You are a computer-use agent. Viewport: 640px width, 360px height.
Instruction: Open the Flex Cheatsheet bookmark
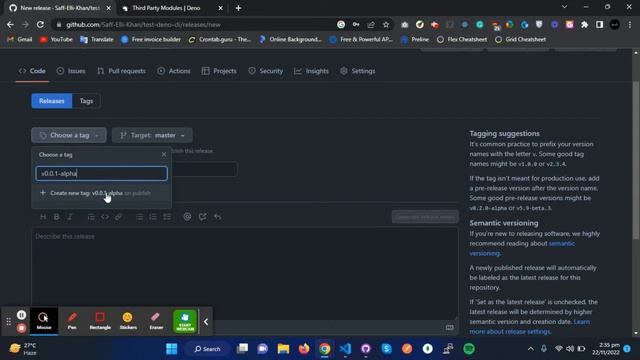(x=462, y=39)
